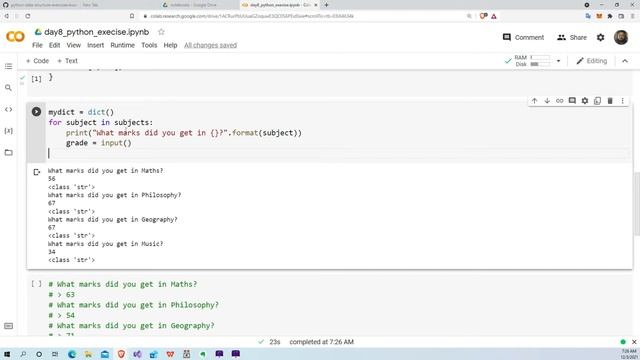The image size is (640, 360).
Task: Open the Files folder panel
Action: (9, 153)
